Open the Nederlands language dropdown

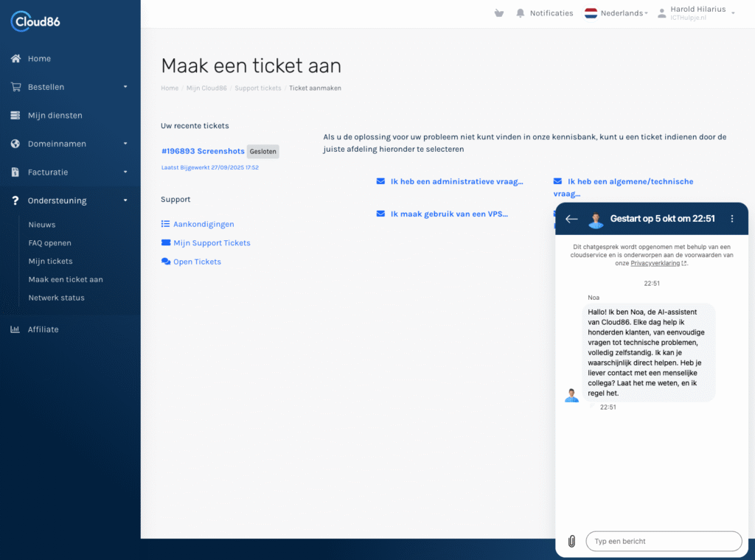click(616, 13)
